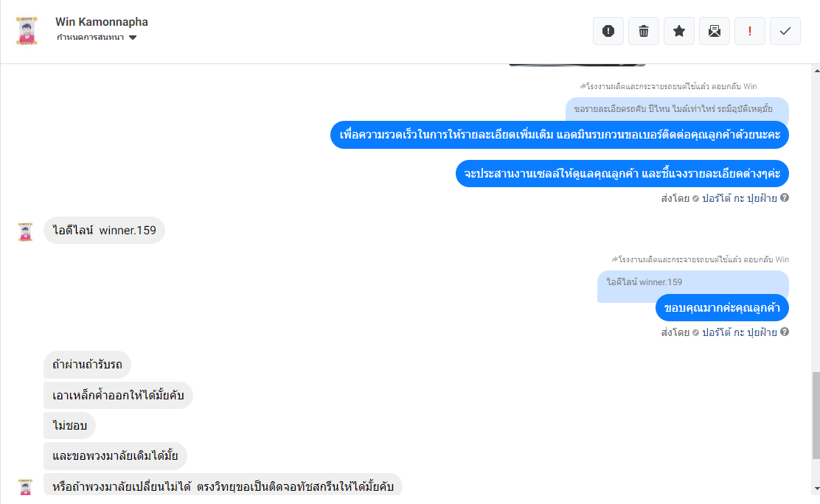Open the กำหนดการสนทนา dropdown arrow
820x504 pixels.
point(133,38)
